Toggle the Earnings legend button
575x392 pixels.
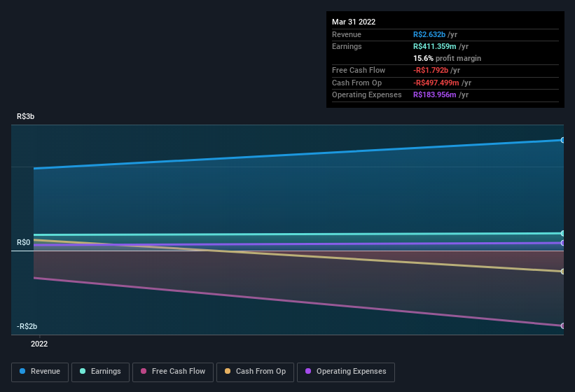[x=100, y=372]
